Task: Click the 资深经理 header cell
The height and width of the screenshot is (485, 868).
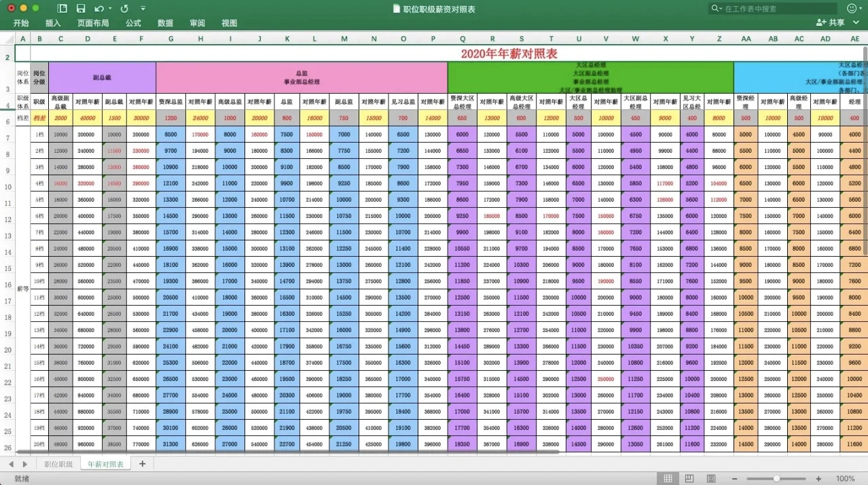Action: pos(746,102)
